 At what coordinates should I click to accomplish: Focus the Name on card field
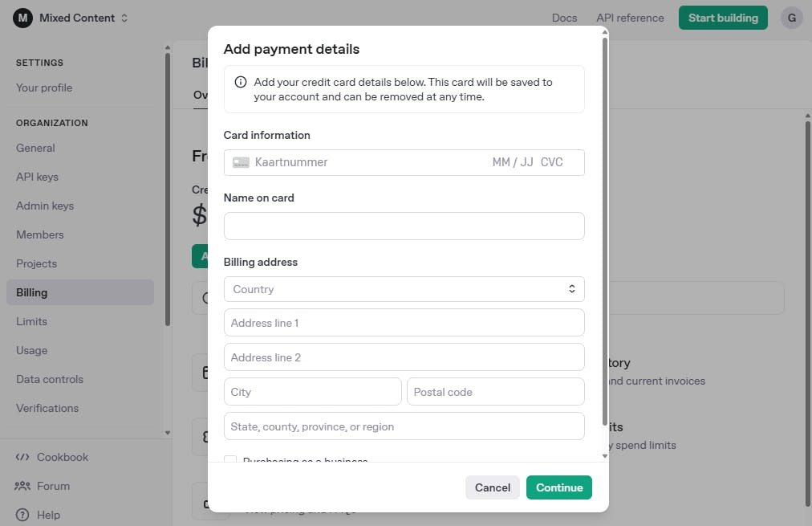point(404,226)
